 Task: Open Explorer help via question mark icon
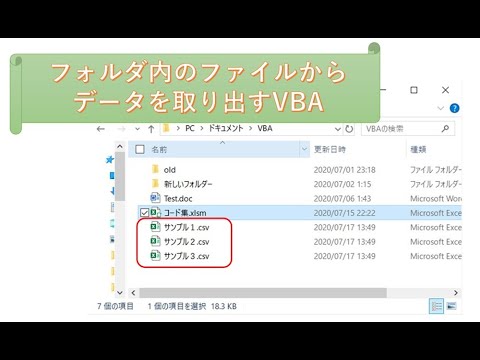coord(454,108)
